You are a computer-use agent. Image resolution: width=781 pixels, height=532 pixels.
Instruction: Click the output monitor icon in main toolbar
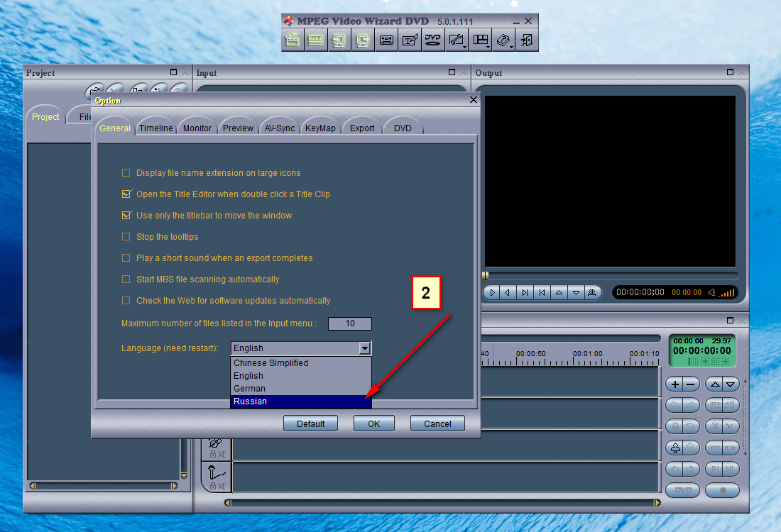363,40
